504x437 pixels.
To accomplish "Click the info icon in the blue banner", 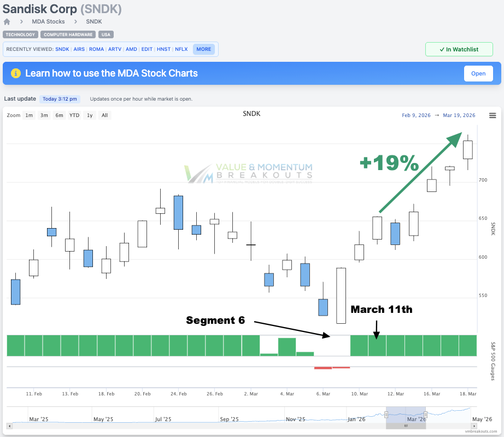I will point(16,73).
